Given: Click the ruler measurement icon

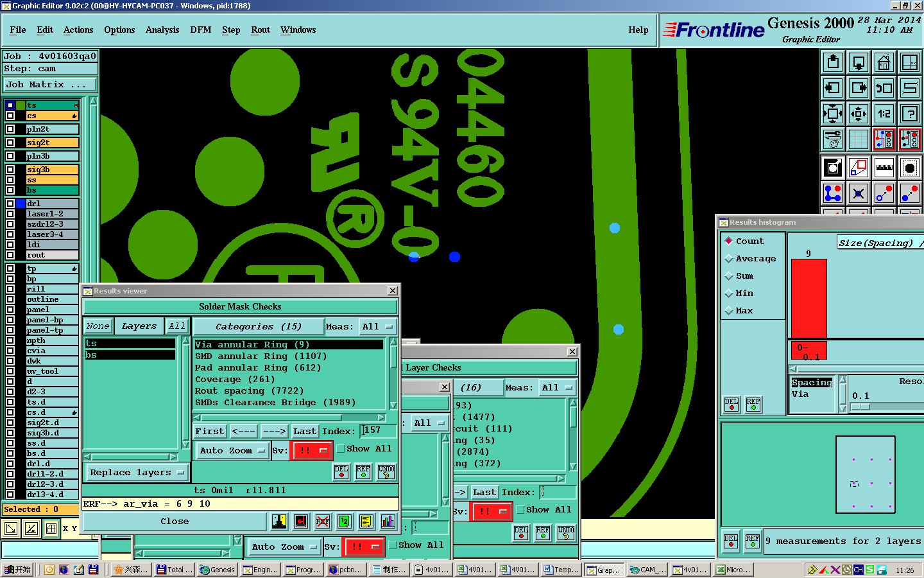Looking at the screenshot, I should point(884,168).
